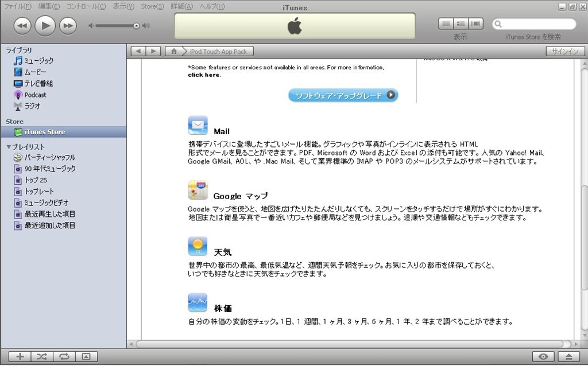
Task: Select ラジオ in the library
Action: [26, 106]
